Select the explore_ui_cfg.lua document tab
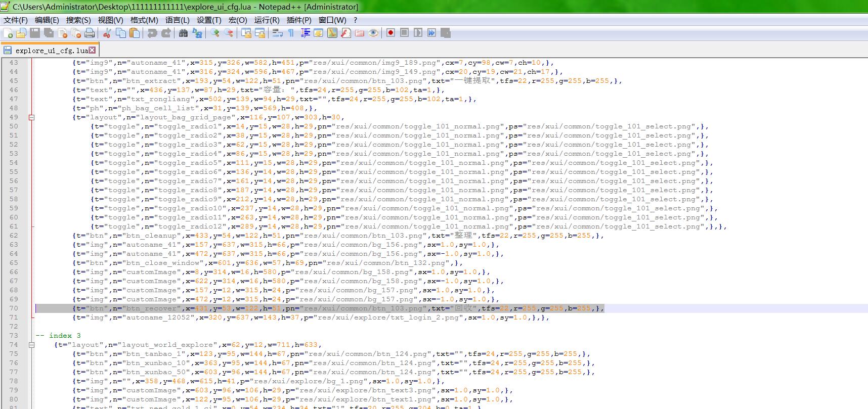The height and width of the screenshot is (409, 868). 51,51
